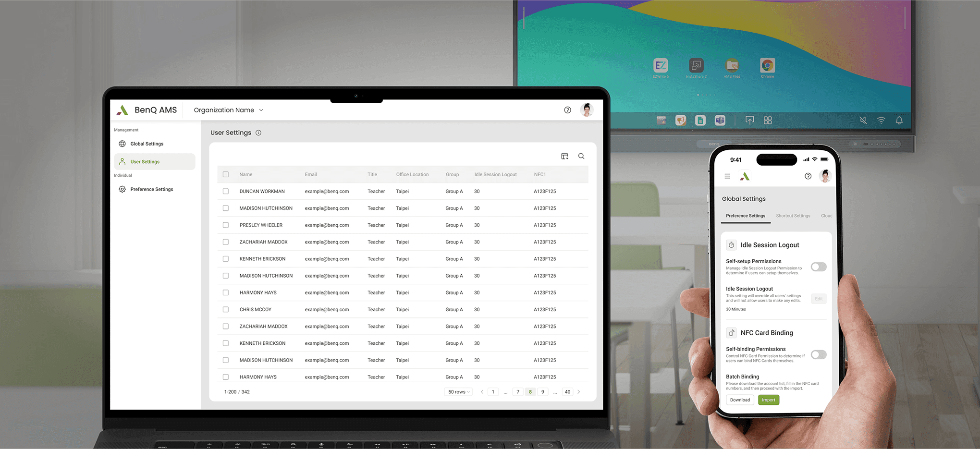
Task: Expand the Organization Name dropdown
Action: click(228, 110)
